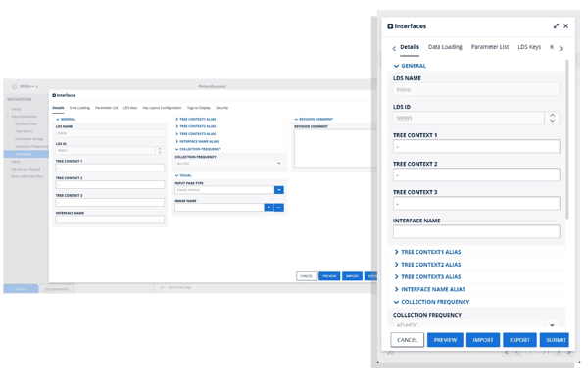Open the Parameter List tab in the narrow panel
Screen dimensions: 588x392
[x=490, y=47]
